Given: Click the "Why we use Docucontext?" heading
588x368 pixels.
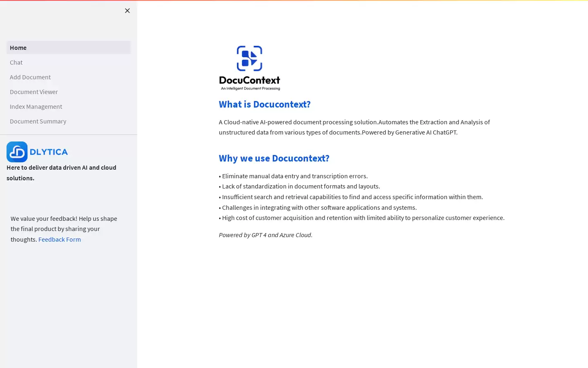Looking at the screenshot, I should click(274, 158).
